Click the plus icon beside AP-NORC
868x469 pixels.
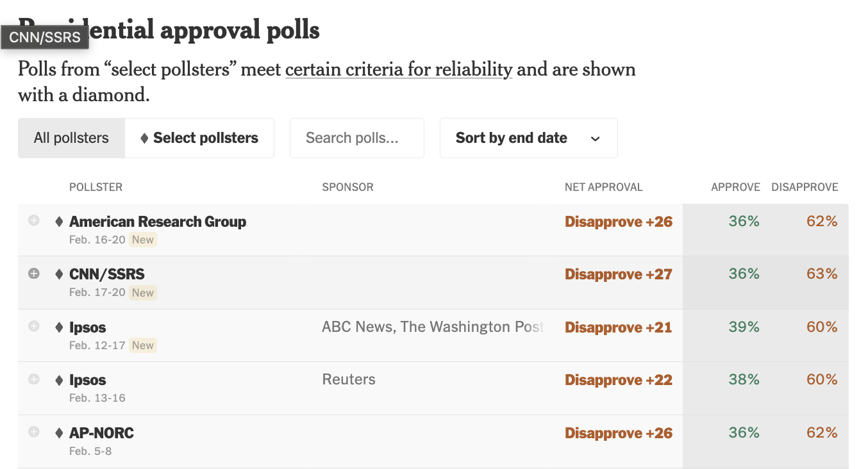[34, 432]
